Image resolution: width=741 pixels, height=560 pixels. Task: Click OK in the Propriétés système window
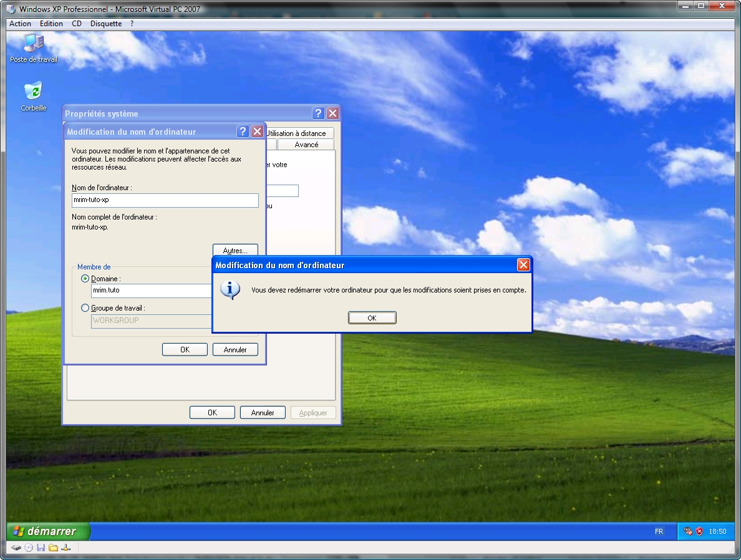pos(212,413)
